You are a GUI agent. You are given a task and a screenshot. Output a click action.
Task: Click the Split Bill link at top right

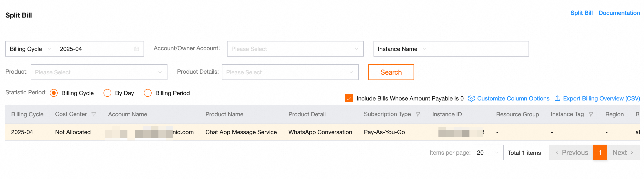(x=581, y=13)
